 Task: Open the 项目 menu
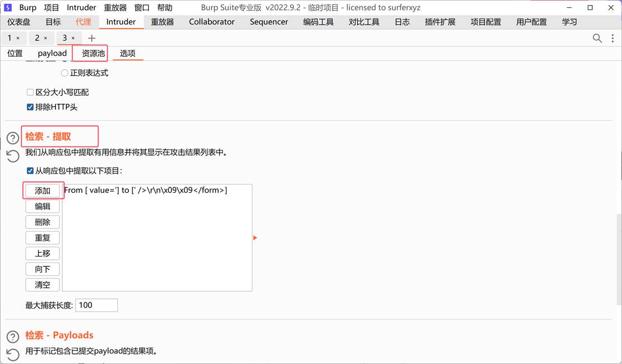click(52, 7)
